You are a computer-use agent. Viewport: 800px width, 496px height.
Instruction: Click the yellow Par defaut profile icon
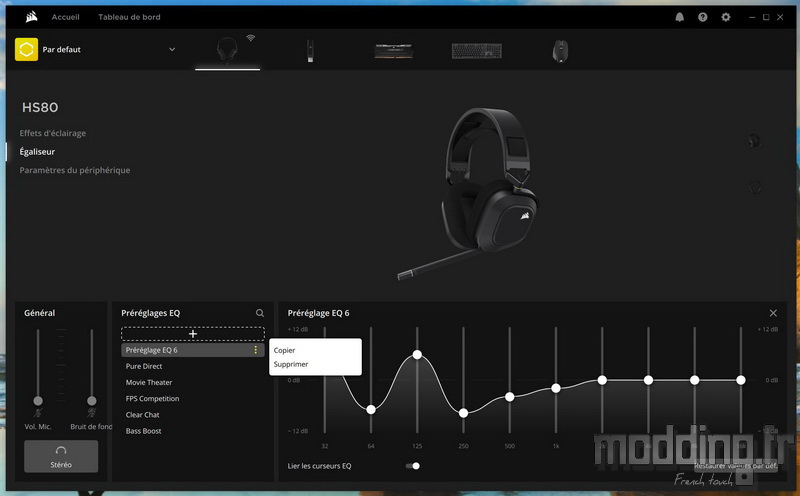[27, 49]
